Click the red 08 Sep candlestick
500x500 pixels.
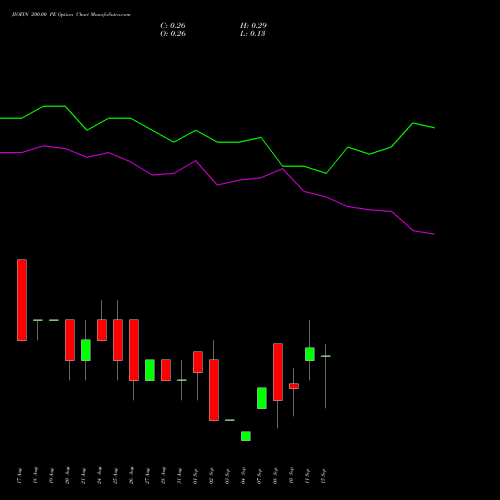(x=278, y=372)
